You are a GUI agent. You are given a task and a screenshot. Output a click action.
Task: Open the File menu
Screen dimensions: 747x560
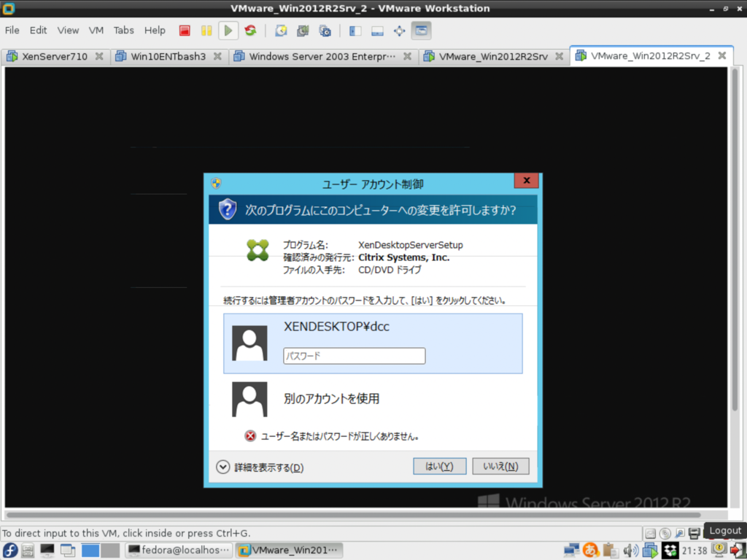tap(12, 31)
